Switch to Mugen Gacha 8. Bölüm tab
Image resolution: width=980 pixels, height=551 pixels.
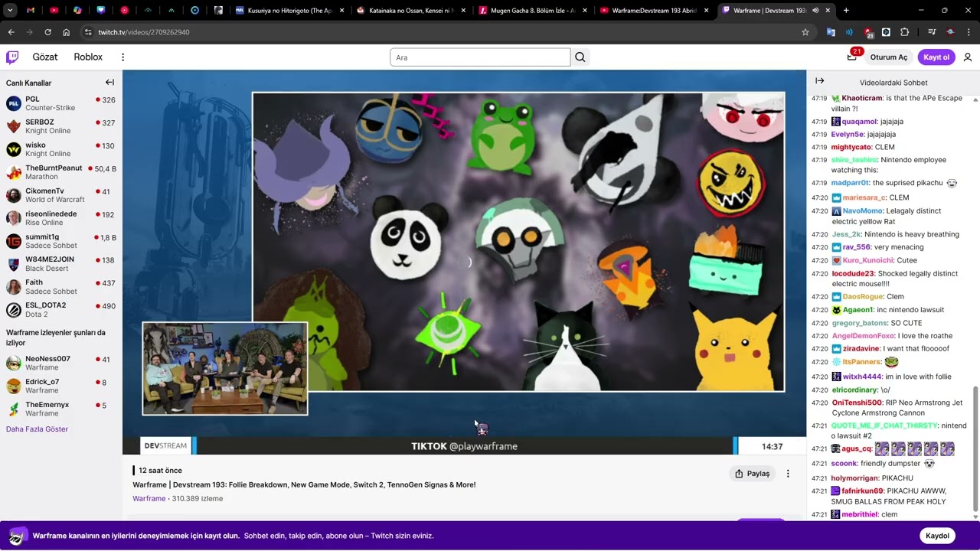[x=533, y=11]
